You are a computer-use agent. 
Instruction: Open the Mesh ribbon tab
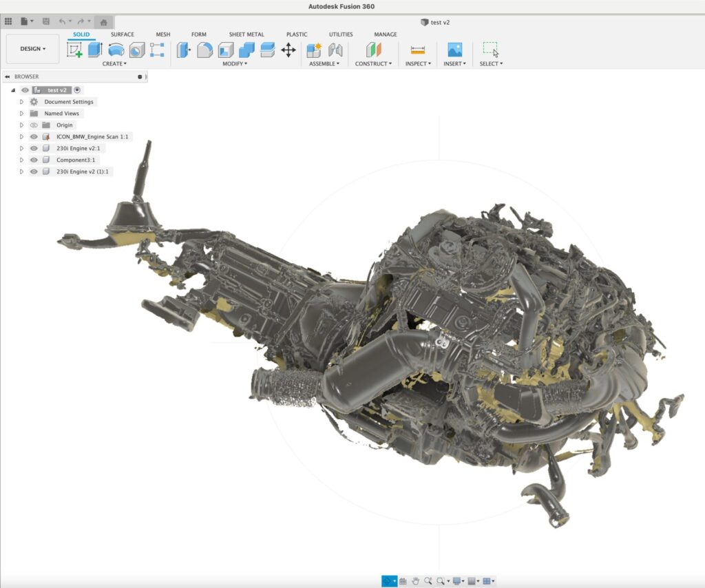[x=163, y=34]
